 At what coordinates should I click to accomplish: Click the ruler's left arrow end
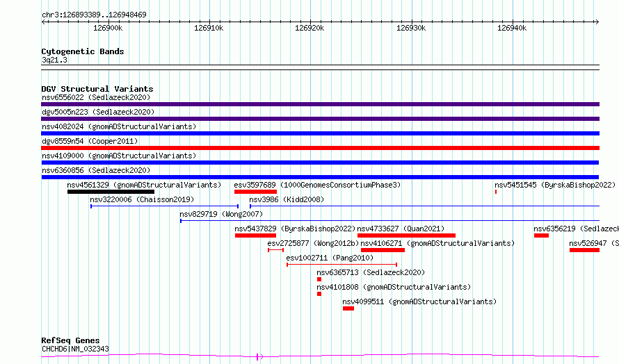click(x=43, y=22)
